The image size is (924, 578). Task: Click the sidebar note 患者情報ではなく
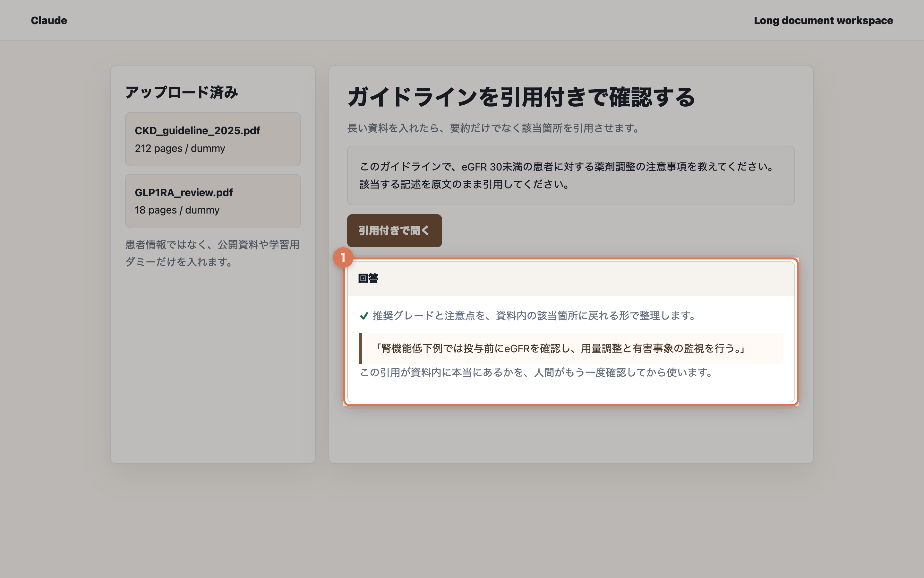[x=213, y=253]
